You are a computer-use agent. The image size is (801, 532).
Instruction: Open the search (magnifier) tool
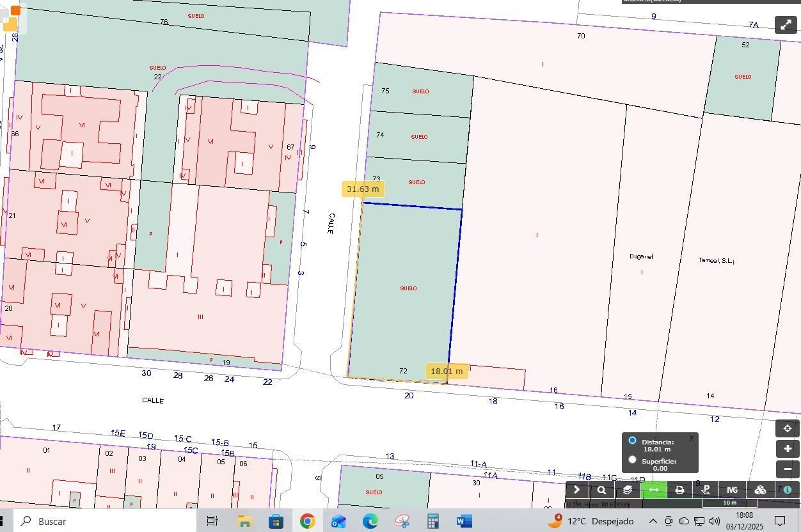(x=601, y=490)
